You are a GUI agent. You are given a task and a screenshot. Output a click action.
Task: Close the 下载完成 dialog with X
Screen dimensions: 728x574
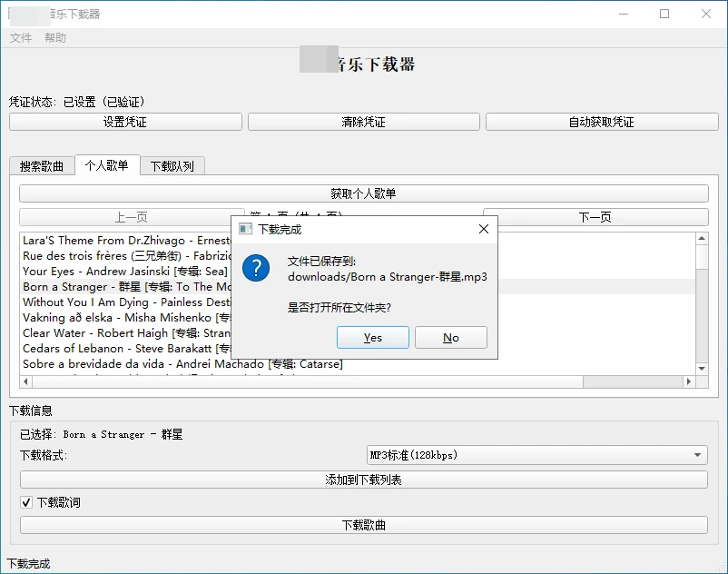[484, 229]
